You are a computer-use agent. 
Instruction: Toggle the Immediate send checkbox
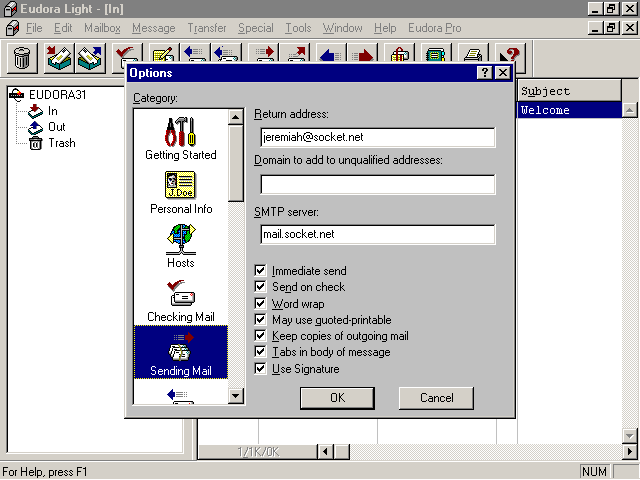tap(260, 270)
